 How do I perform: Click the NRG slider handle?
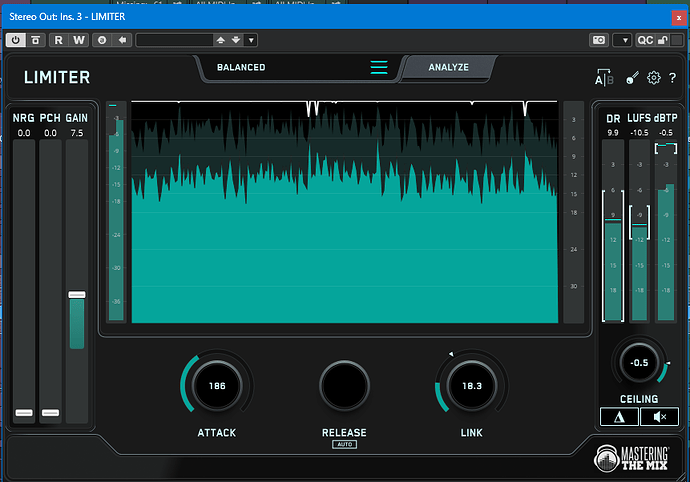pyautogui.click(x=24, y=412)
